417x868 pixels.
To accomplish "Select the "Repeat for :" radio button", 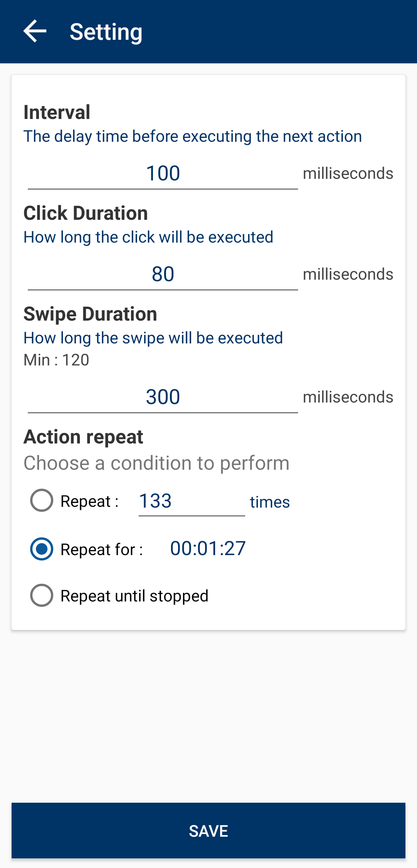I will [x=42, y=549].
